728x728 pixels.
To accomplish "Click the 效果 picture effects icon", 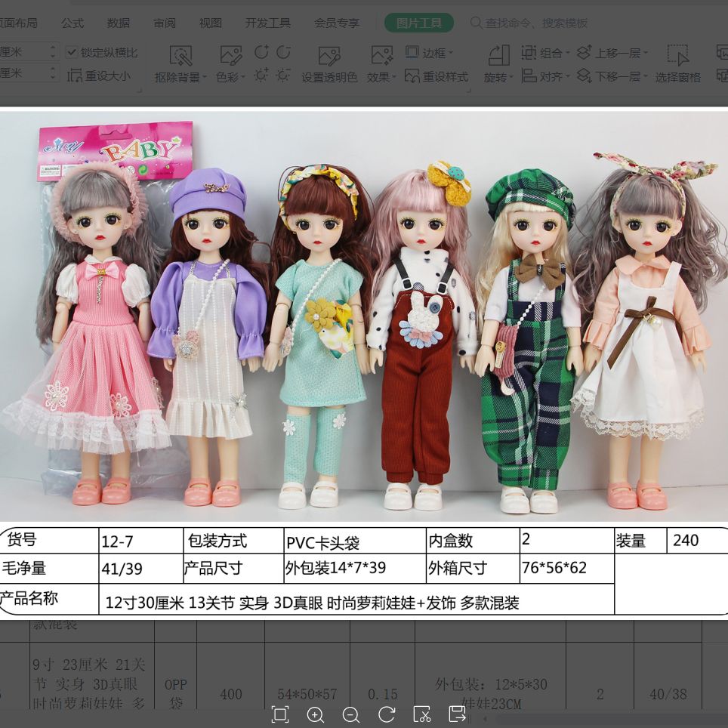I will (381, 55).
